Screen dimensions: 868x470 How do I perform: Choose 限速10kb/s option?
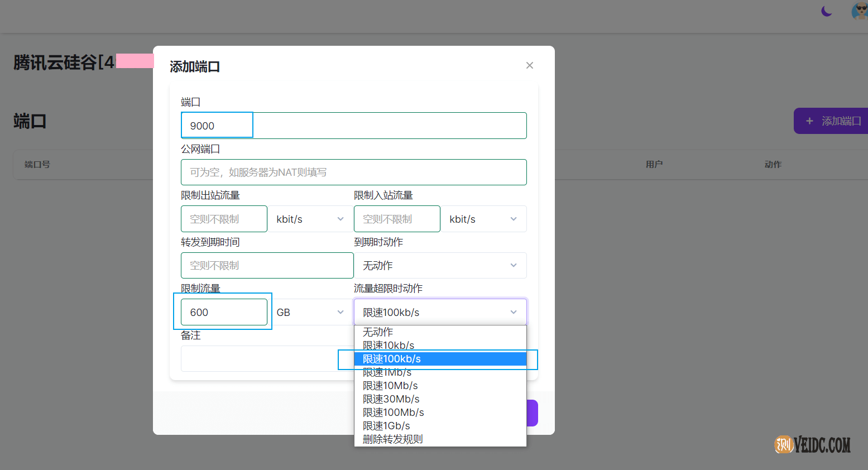coord(389,346)
